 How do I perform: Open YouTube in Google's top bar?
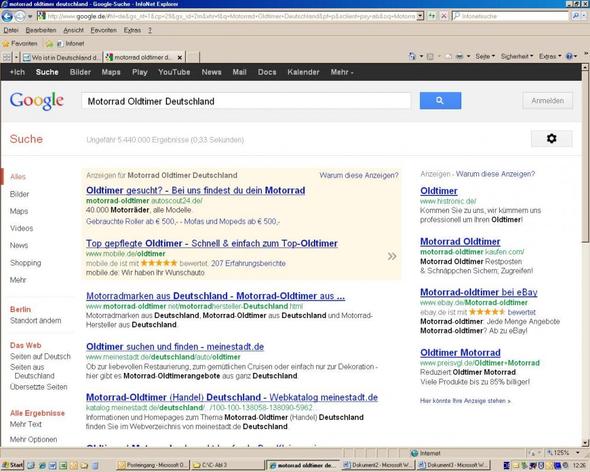pyautogui.click(x=174, y=72)
